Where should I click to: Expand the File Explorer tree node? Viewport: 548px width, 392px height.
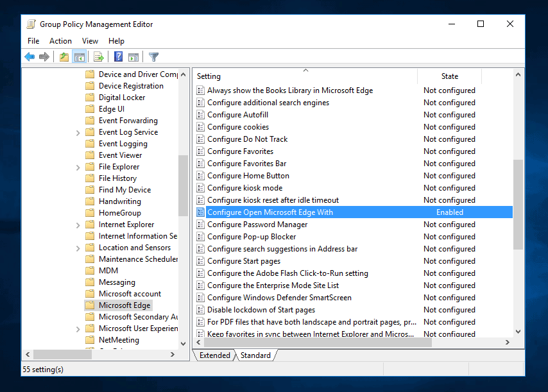[78, 167]
